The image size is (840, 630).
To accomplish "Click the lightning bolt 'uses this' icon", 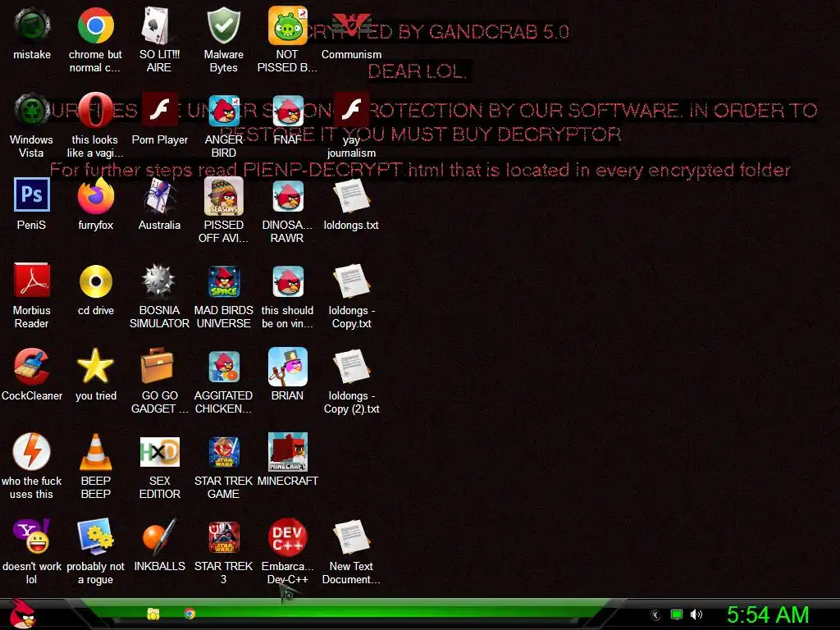I will coord(32,451).
